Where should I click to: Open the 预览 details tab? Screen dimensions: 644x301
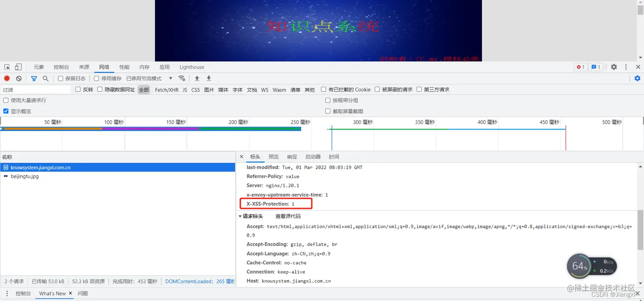click(274, 157)
